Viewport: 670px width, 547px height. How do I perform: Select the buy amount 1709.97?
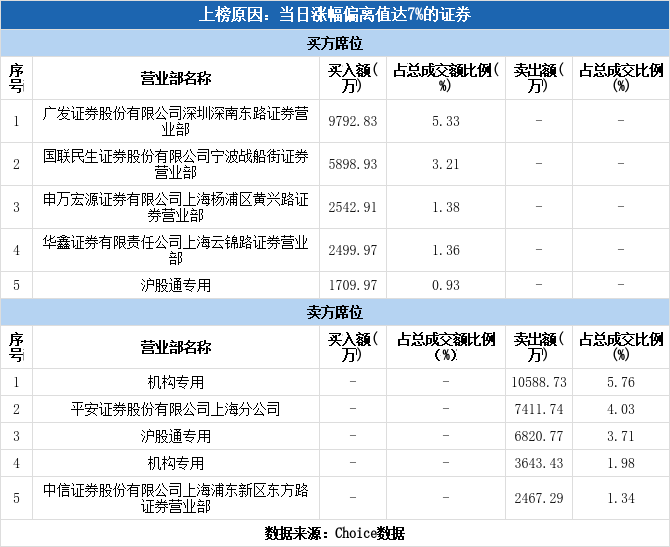tap(353, 285)
